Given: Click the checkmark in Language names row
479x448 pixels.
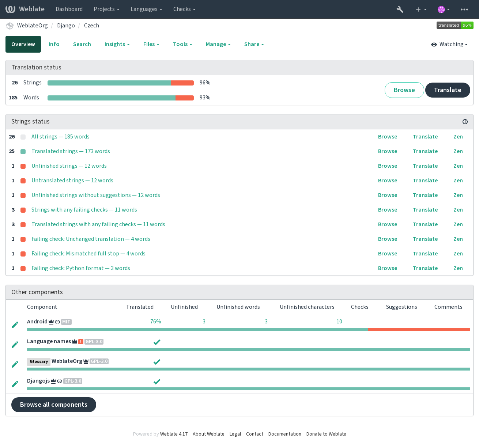Looking at the screenshot, I should pyautogui.click(x=157, y=342).
